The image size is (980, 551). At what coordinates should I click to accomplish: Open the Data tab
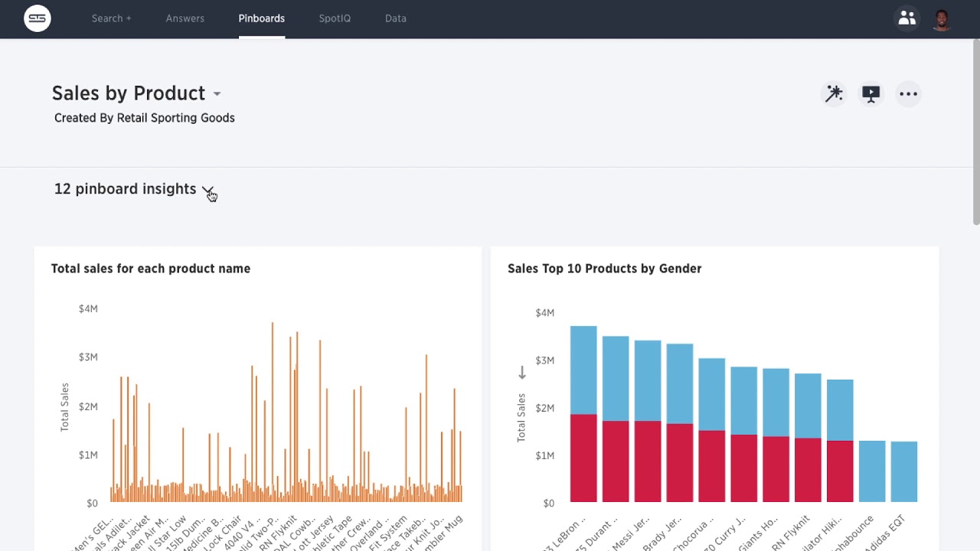[395, 18]
